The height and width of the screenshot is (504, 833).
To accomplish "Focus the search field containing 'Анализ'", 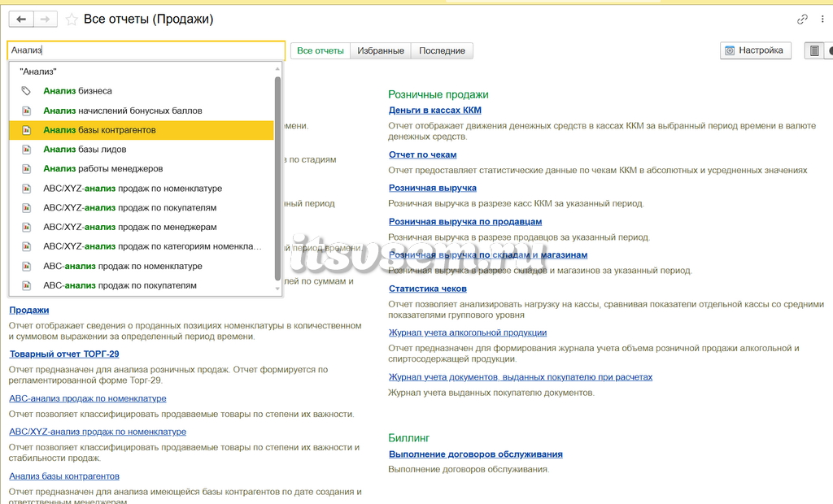I will [x=146, y=50].
